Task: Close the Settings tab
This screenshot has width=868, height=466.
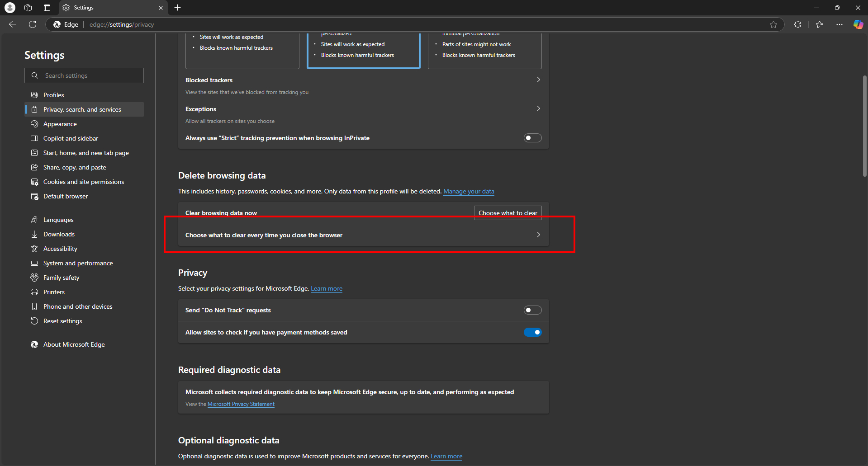Action: click(161, 8)
